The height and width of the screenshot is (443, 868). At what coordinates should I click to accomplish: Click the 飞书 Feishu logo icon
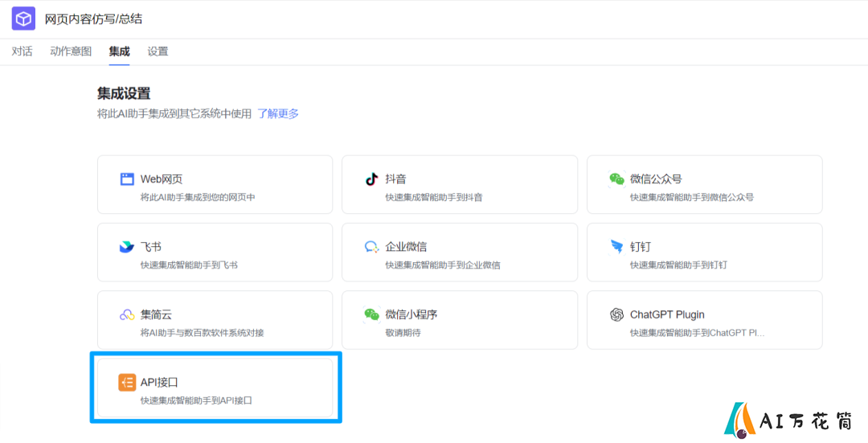127,246
